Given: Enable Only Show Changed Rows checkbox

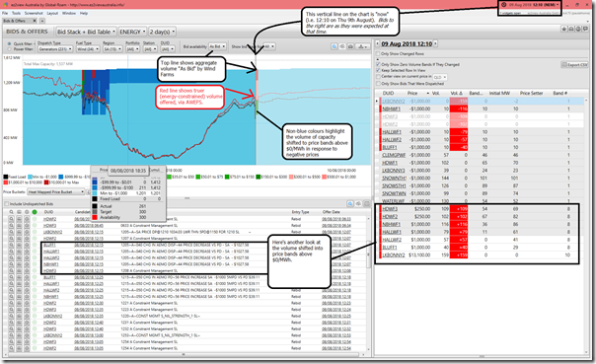Looking at the screenshot, I should coord(378,54).
